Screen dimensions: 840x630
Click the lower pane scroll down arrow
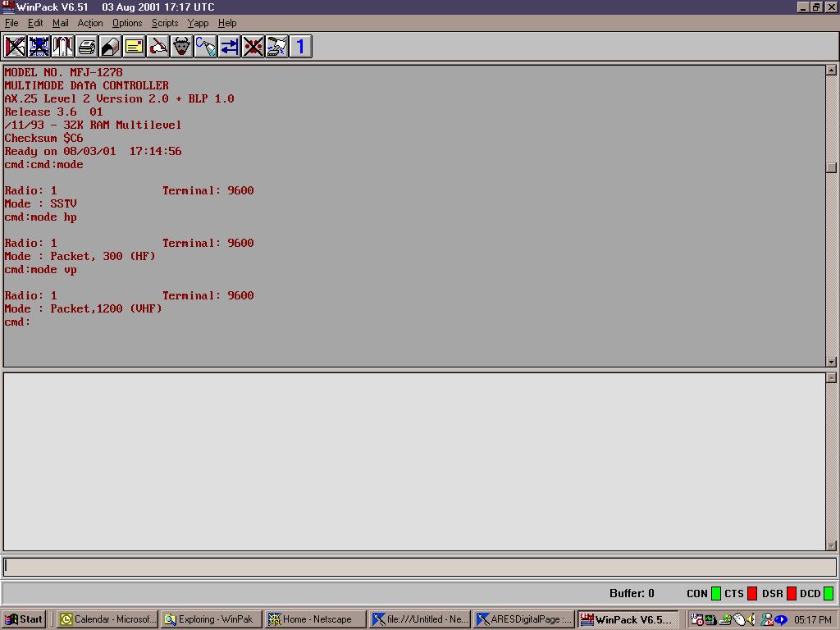coord(831,546)
